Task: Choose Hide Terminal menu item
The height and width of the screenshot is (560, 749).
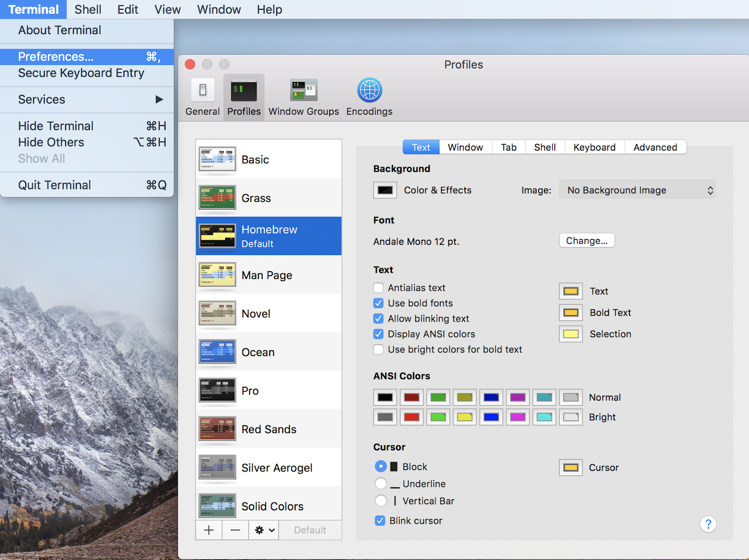Action: tap(87, 126)
